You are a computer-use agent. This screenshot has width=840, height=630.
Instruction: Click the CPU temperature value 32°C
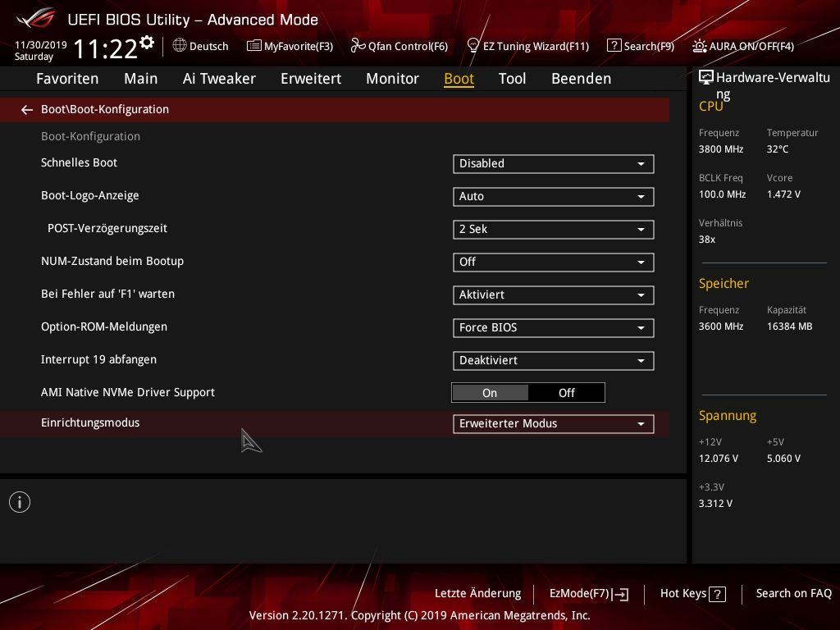click(778, 149)
